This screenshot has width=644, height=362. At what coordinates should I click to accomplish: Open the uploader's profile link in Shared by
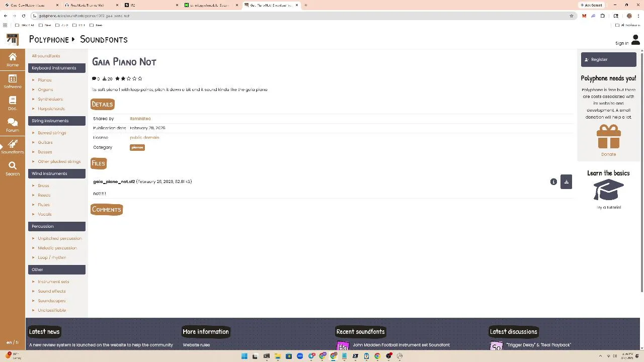click(140, 119)
